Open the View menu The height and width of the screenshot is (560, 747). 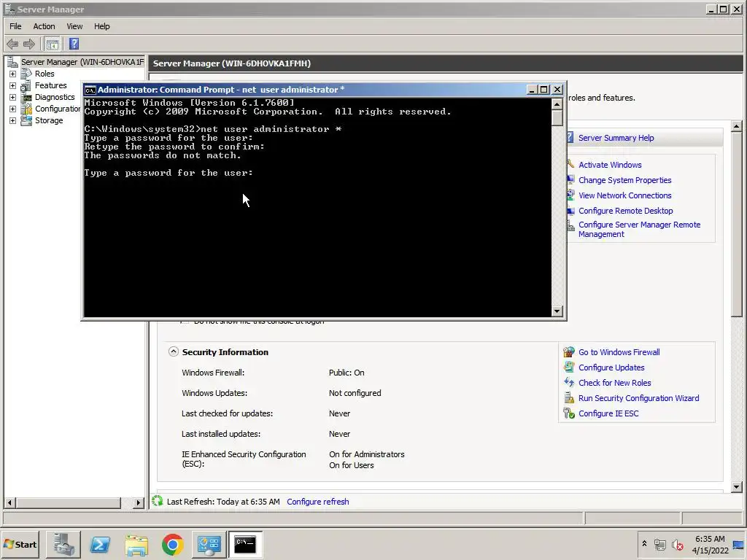click(x=74, y=26)
